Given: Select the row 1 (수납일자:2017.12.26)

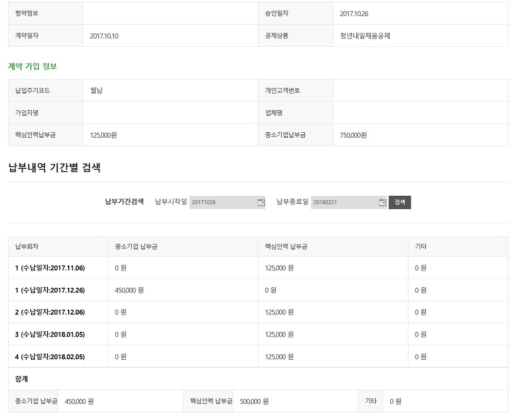Looking at the screenshot, I should click(258, 290).
